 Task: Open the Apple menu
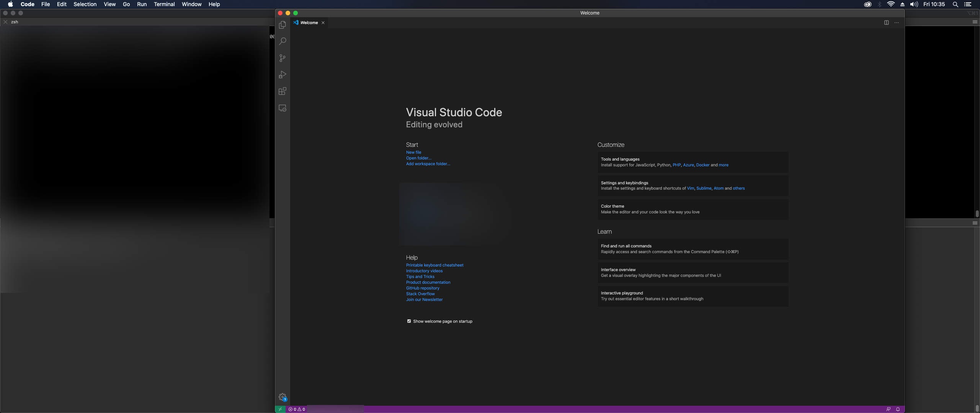click(10, 4)
